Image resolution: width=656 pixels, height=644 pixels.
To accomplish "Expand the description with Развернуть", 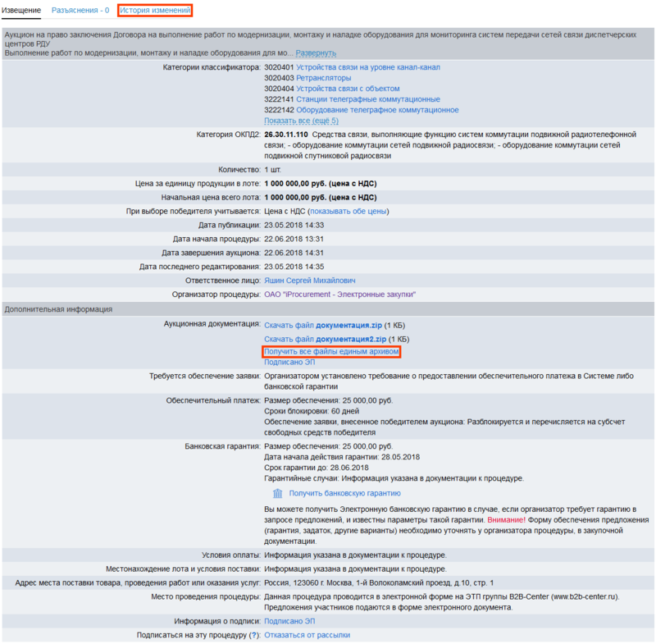I will click(x=316, y=53).
